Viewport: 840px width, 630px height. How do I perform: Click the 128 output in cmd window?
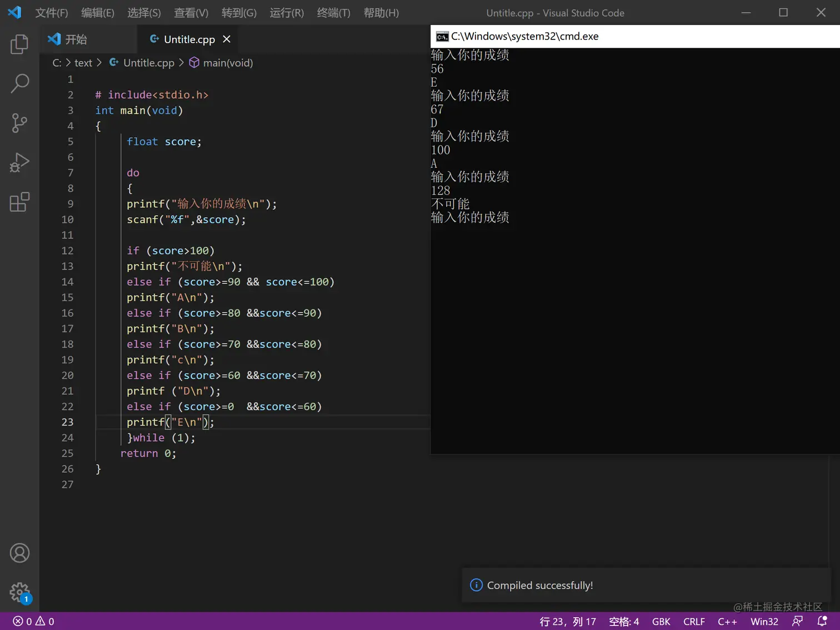coord(441,191)
